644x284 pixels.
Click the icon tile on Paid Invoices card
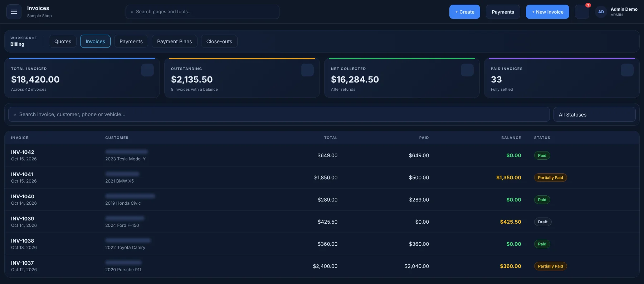coord(627,70)
